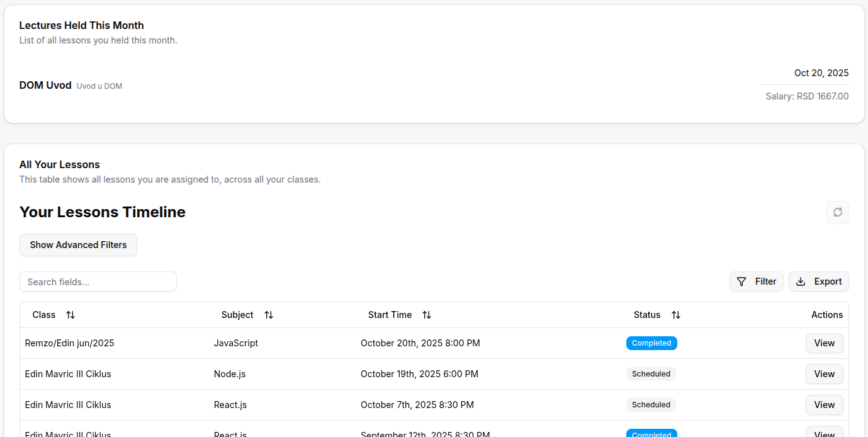Viewport: 868px width, 437px height.
Task: Sort lessons by Start Time
Action: tap(426, 315)
